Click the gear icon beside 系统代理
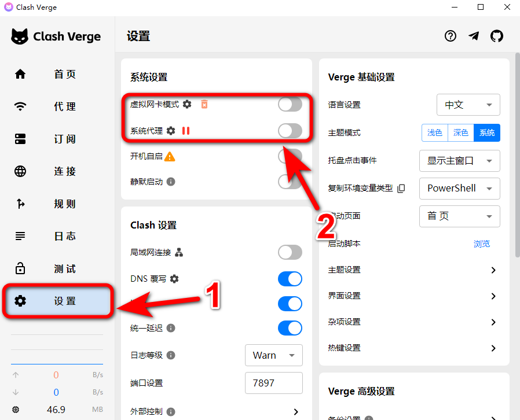Image resolution: width=520 pixels, height=420 pixels. click(x=170, y=131)
